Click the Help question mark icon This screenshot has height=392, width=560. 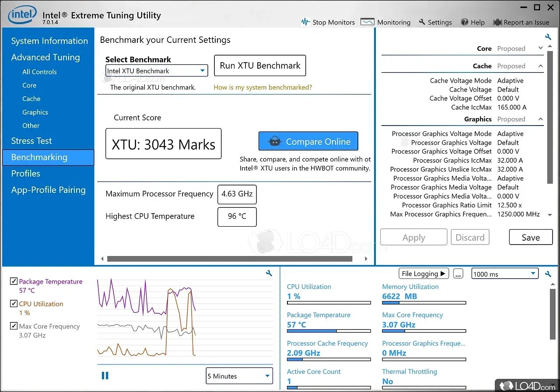tap(465, 22)
